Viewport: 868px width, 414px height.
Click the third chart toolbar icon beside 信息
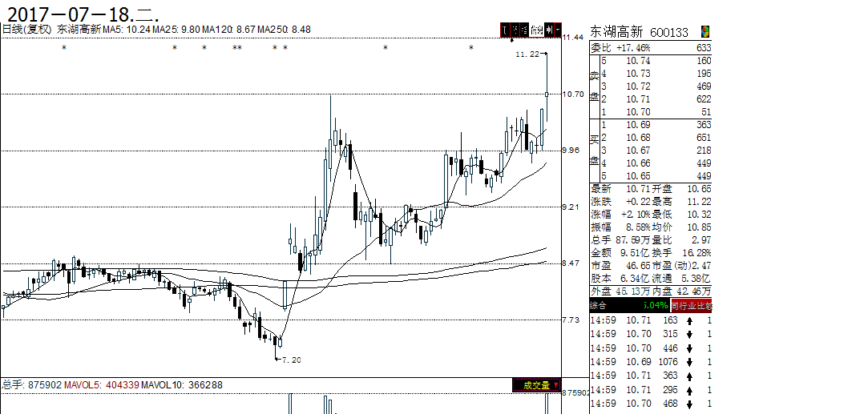(x=524, y=30)
